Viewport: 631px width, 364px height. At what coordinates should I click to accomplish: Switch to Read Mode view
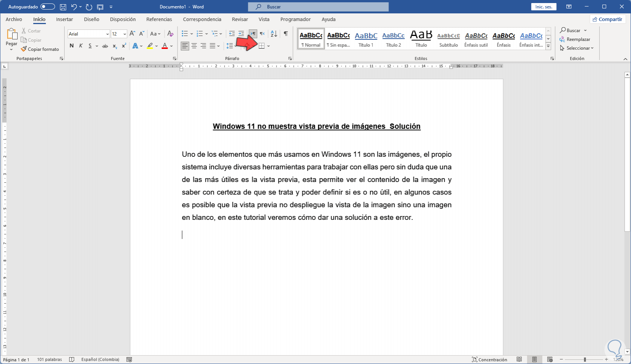pyautogui.click(x=519, y=360)
